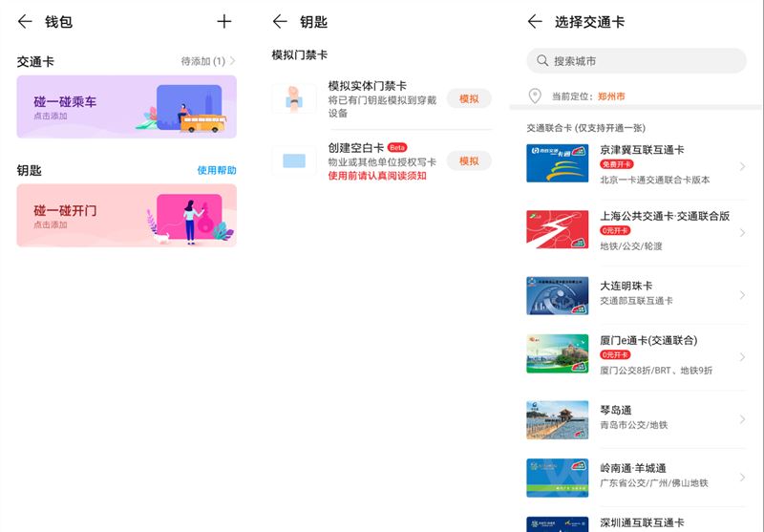
Task: Open 使用前请认真阅读须知 notice
Action: 377,176
